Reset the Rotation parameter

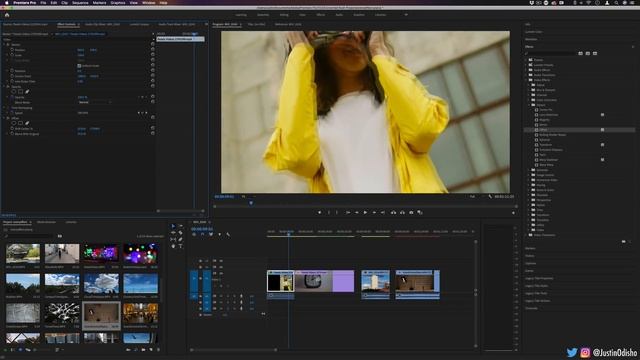pyautogui.click(x=153, y=71)
